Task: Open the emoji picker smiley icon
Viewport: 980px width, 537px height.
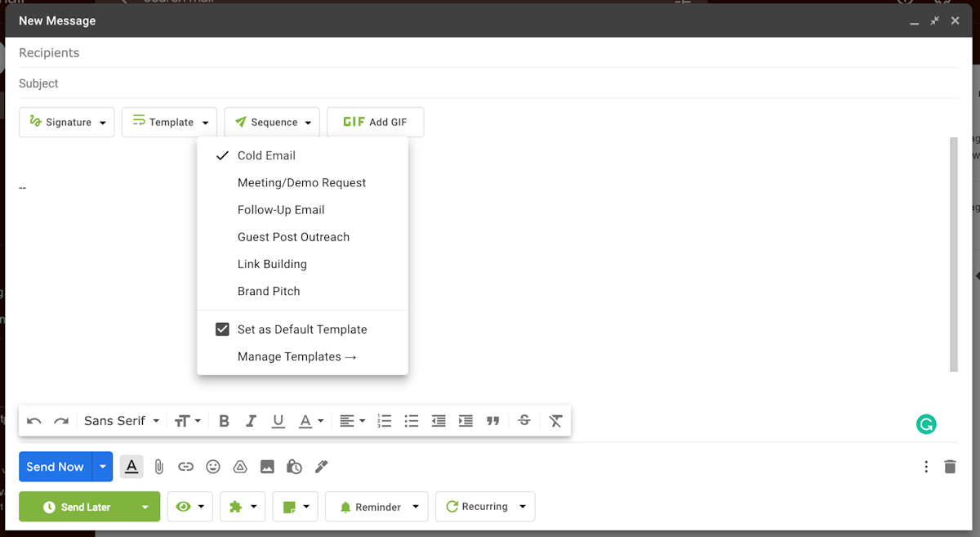Action: point(213,467)
